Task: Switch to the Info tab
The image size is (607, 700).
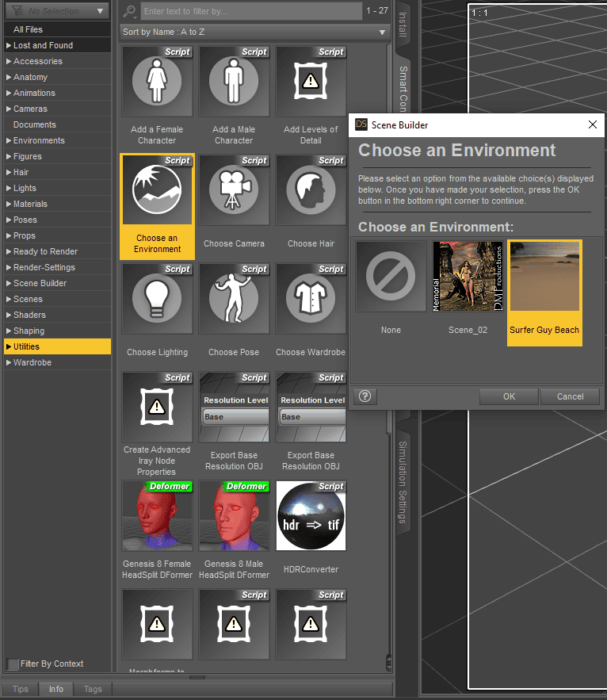Action: [56, 689]
